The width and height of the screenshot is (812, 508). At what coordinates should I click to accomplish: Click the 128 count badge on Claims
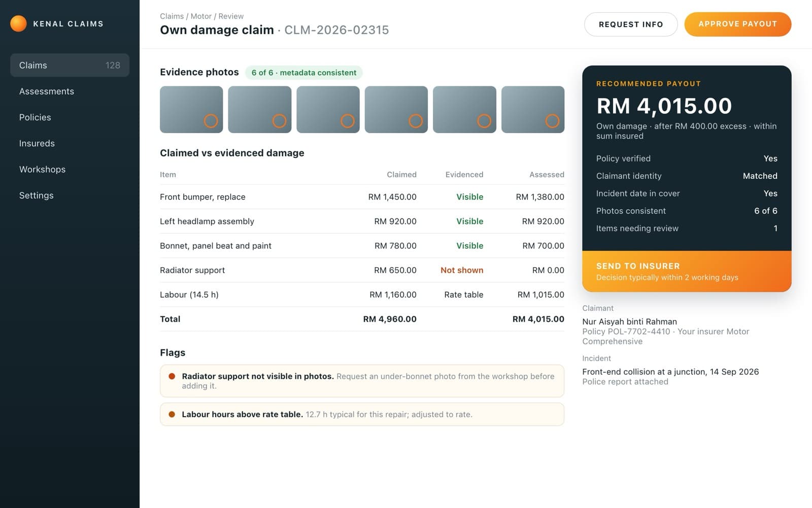click(x=113, y=65)
